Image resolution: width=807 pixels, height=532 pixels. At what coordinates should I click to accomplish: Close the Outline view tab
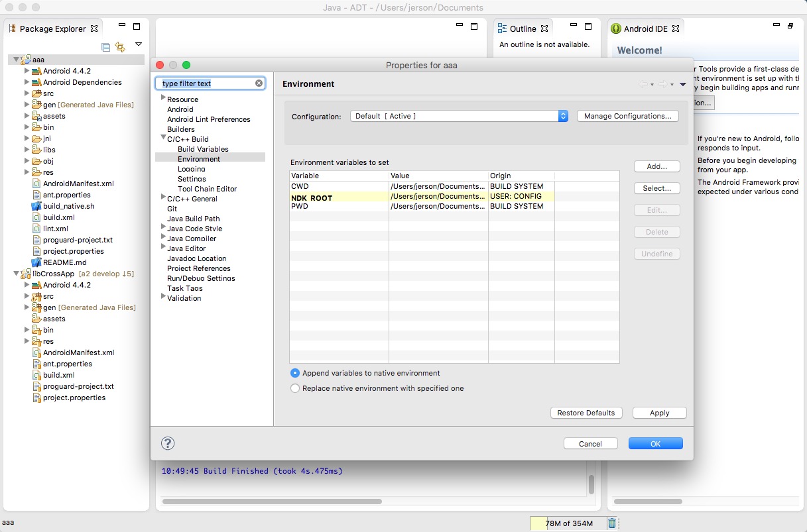544,28
